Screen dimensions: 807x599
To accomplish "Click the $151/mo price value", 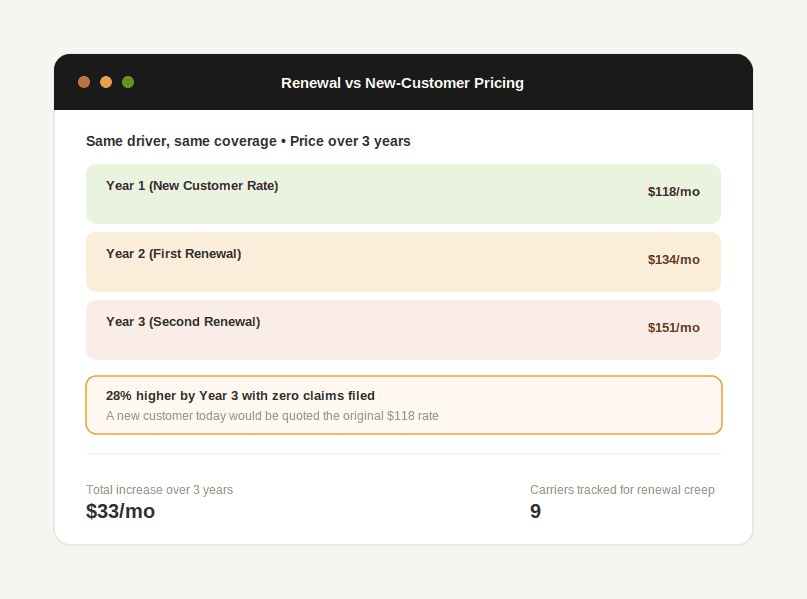I will click(x=673, y=328).
